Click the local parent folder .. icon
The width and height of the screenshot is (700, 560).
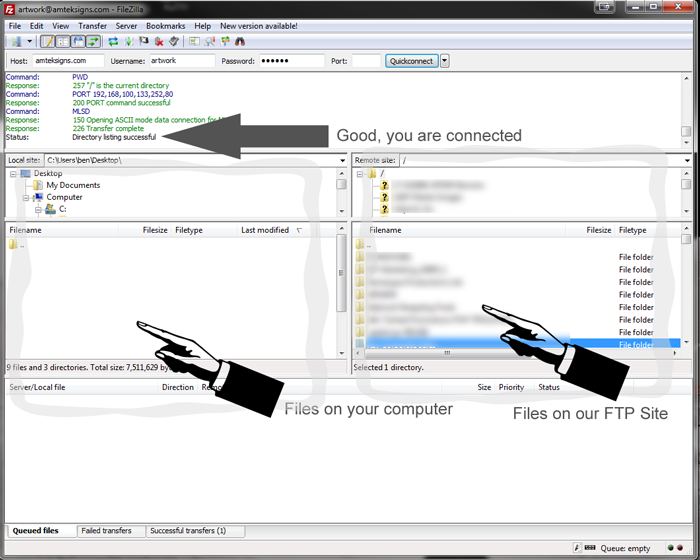pos(13,244)
